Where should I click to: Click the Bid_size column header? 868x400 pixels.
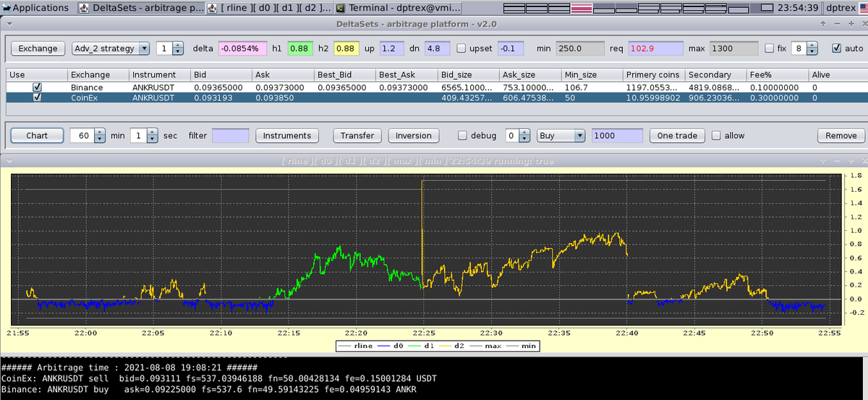[x=469, y=75]
